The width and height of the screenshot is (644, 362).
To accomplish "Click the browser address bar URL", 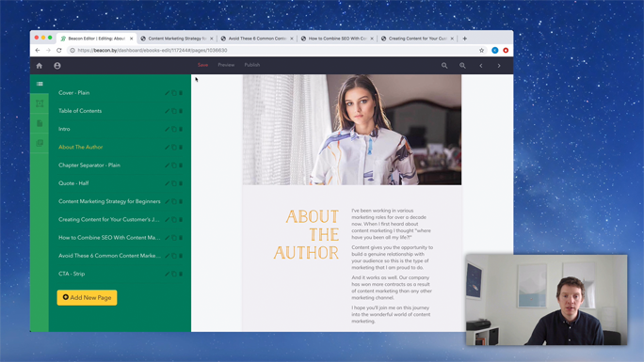I will [x=153, y=51].
